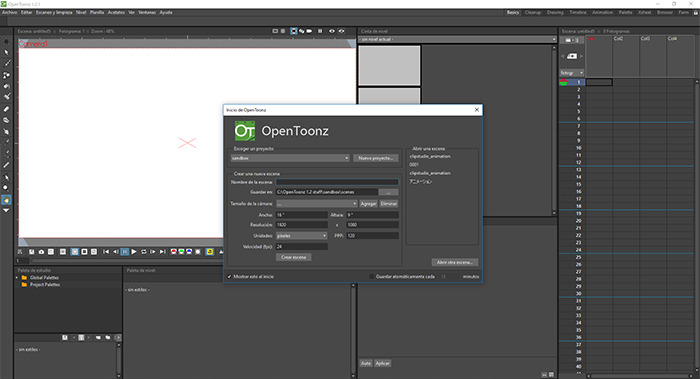The image size is (700, 379).
Task: Click the 'Crear escena' button
Action: pyautogui.click(x=294, y=257)
